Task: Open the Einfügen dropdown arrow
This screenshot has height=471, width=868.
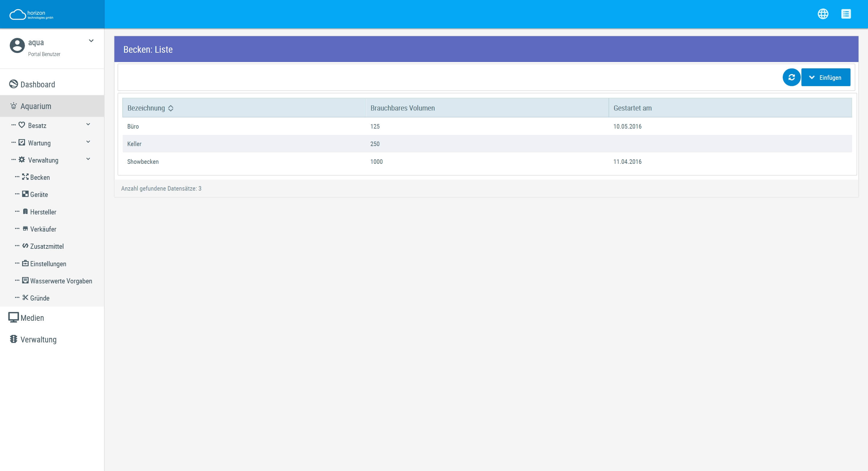Action: coord(812,77)
